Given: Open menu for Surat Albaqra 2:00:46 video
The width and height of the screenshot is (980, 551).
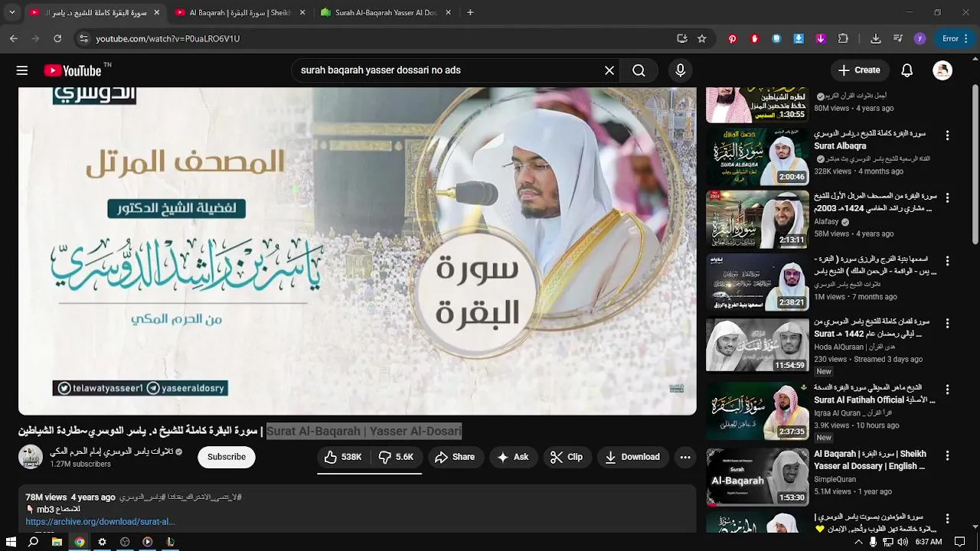Looking at the screenshot, I should (947, 135).
